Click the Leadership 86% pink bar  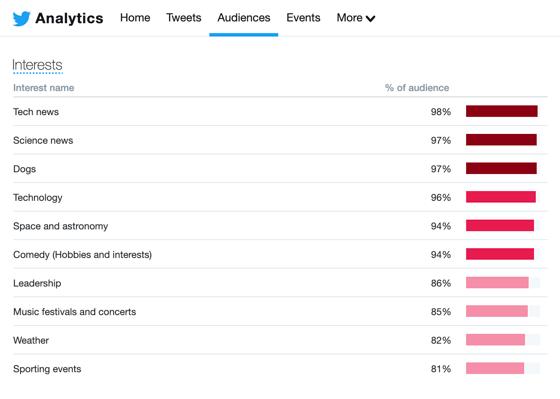click(497, 283)
